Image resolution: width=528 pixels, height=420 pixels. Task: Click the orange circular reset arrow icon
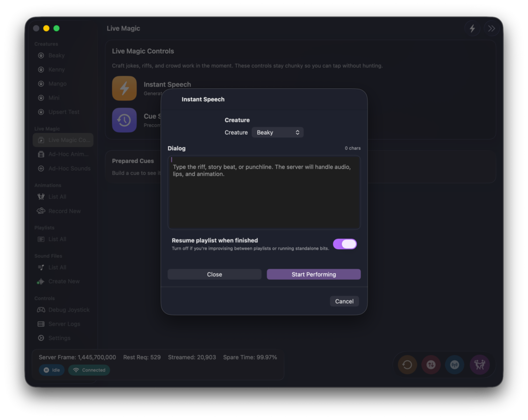pos(407,365)
